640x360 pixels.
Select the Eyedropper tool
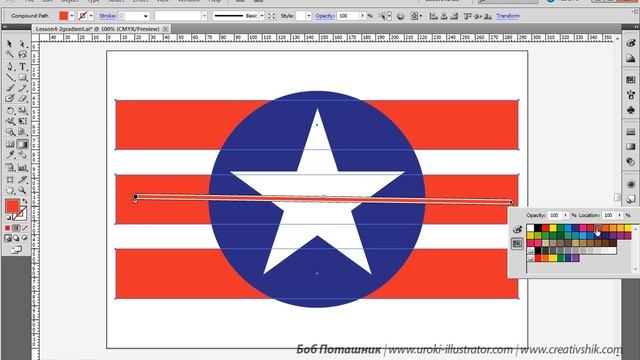10,155
